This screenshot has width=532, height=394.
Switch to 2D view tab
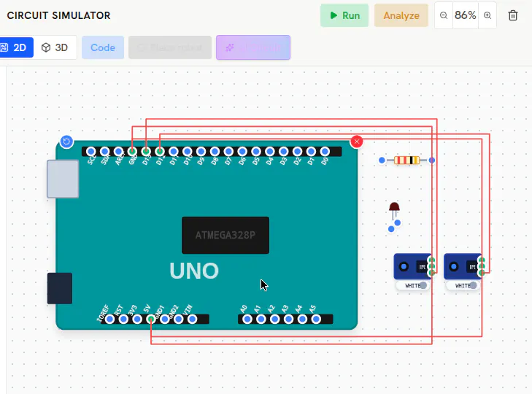(x=15, y=47)
